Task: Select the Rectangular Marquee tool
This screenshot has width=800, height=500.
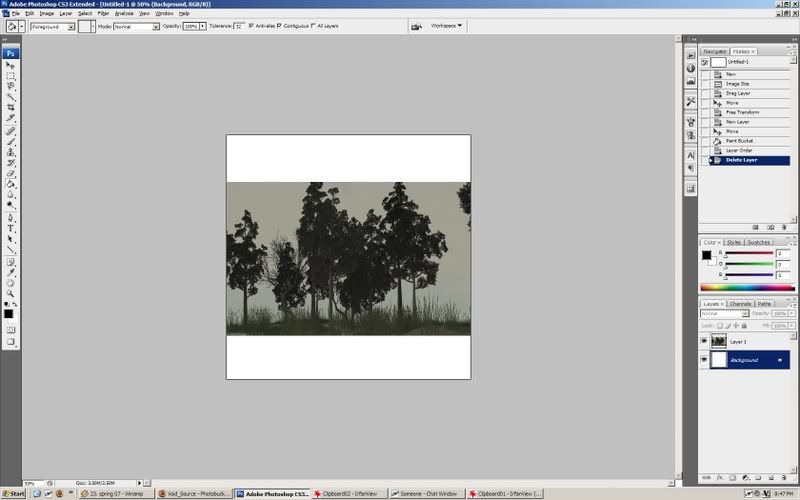Action: 11,76
